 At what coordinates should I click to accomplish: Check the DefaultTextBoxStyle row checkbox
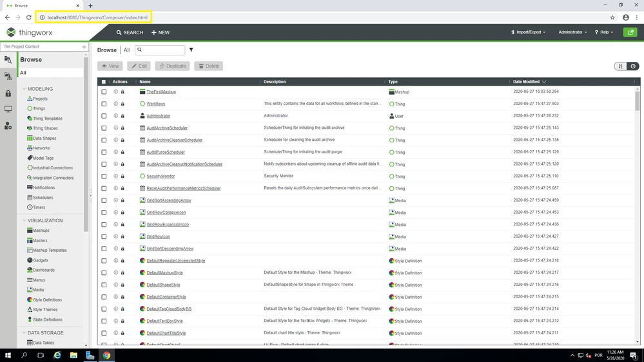tap(104, 321)
